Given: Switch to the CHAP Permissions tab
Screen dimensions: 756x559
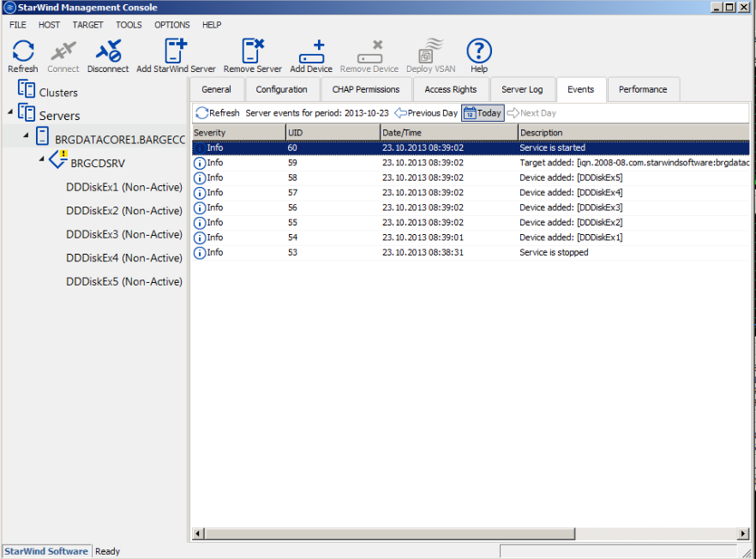Looking at the screenshot, I should (x=366, y=90).
